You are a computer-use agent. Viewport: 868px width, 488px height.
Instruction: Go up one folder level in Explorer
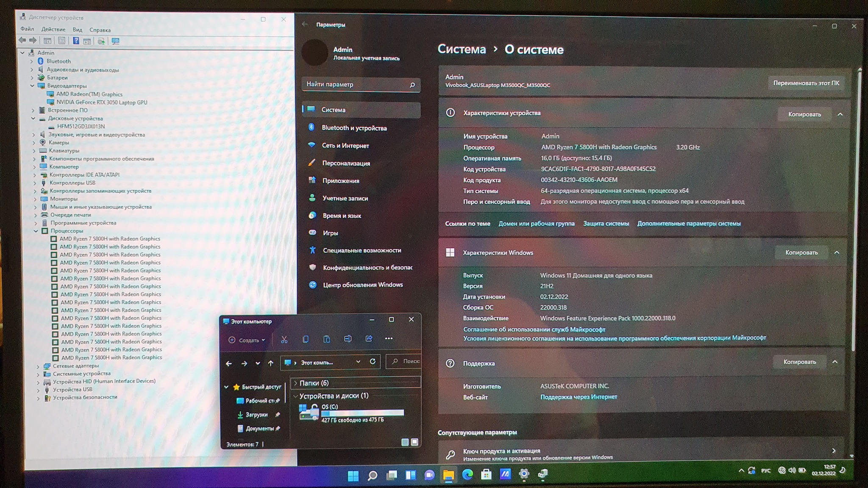[270, 363]
